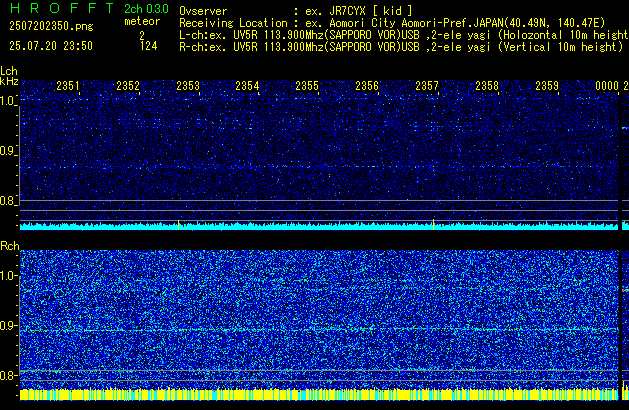Click the 'kHz' axis unit label

pyautogui.click(x=9, y=81)
